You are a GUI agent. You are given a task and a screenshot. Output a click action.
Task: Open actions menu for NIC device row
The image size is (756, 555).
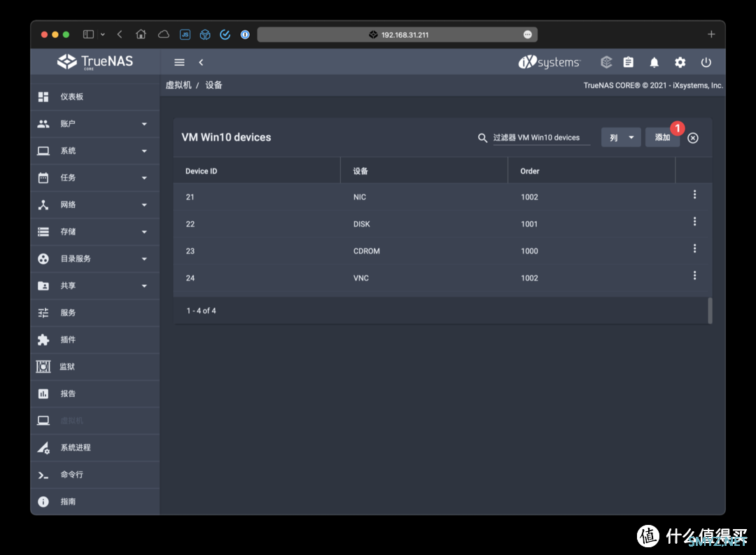point(695,195)
